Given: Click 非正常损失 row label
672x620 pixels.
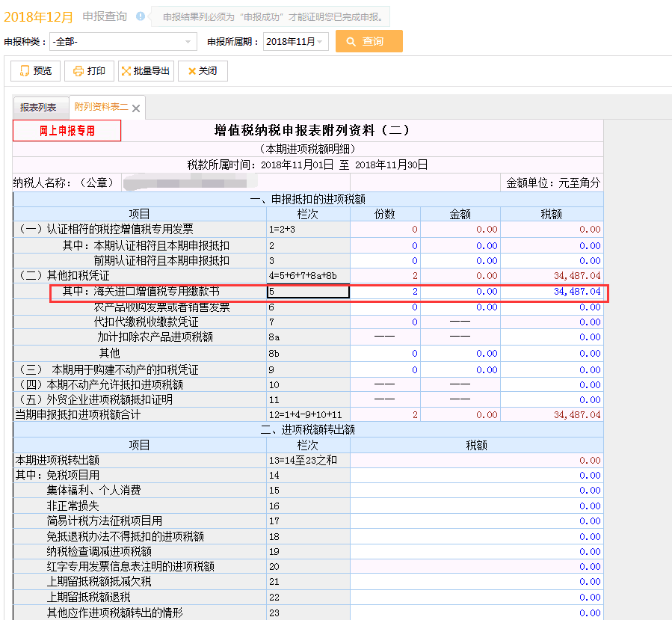Looking at the screenshot, I should tap(73, 506).
